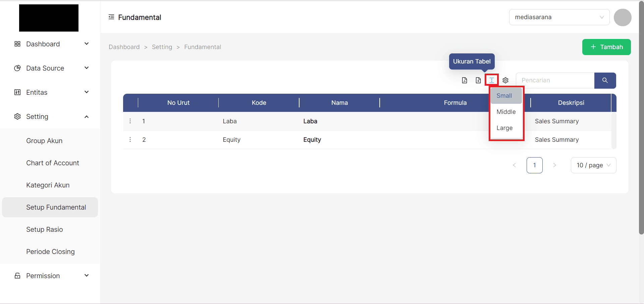Select Small table size
The width and height of the screenshot is (644, 304).
[504, 95]
